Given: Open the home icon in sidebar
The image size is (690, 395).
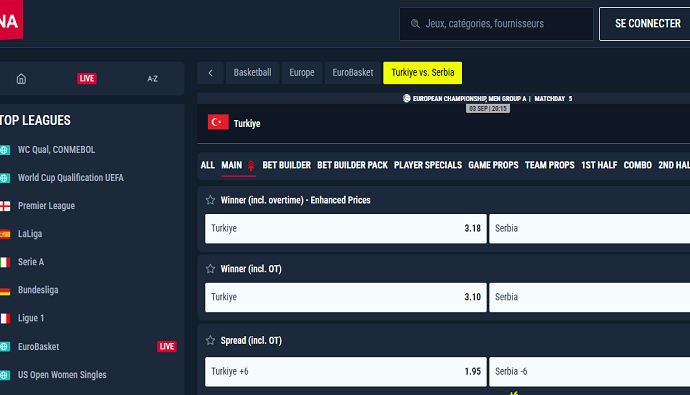Looking at the screenshot, I should (x=21, y=79).
